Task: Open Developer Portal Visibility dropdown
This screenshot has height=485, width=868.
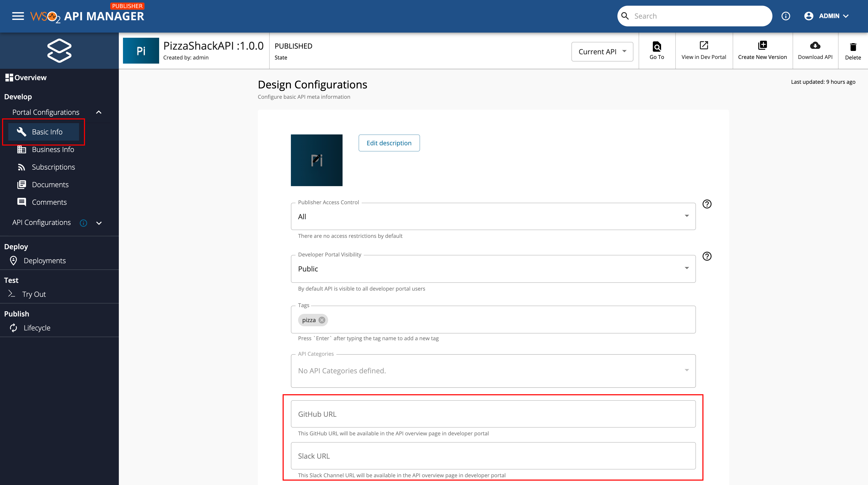Action: (493, 269)
